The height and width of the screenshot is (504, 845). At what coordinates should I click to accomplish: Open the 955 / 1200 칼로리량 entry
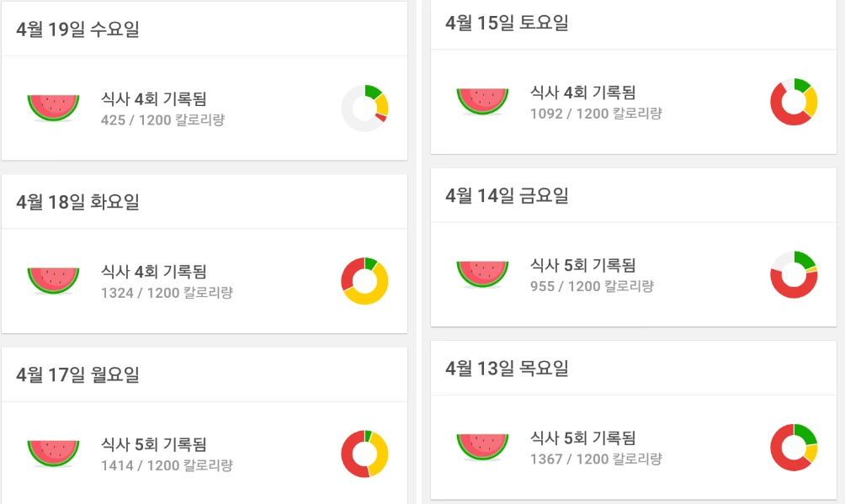point(592,286)
